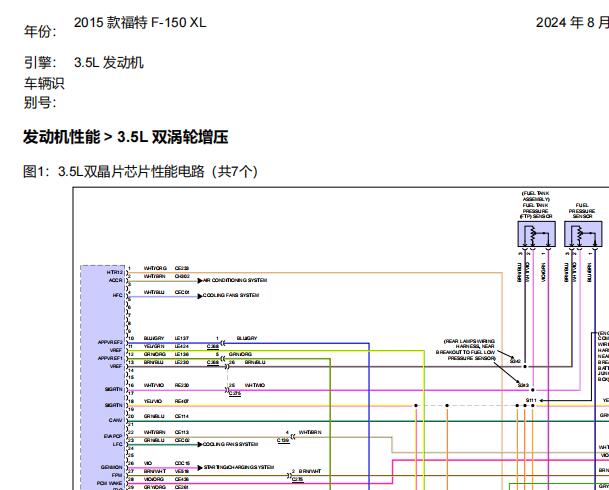Click the "FUEL PRESSURE SENSOR" label
This screenshot has width=609, height=490.
582,210
